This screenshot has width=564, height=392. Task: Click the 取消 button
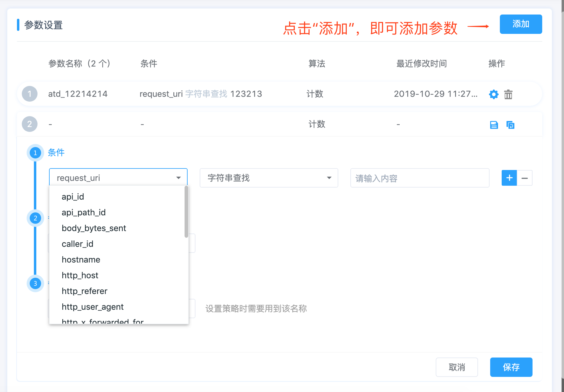(x=457, y=367)
